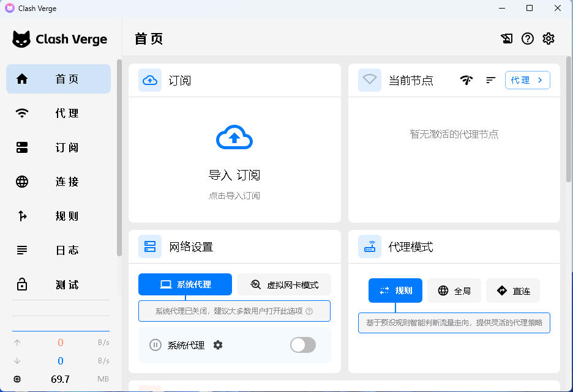Open settings gear in the top right
The width and height of the screenshot is (573, 392).
pos(549,39)
